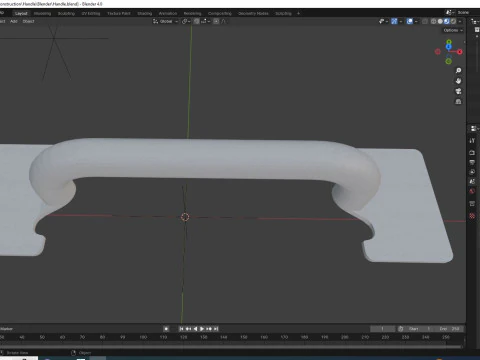Jump to the previous keyframe
The image size is (480, 360).
point(188,329)
